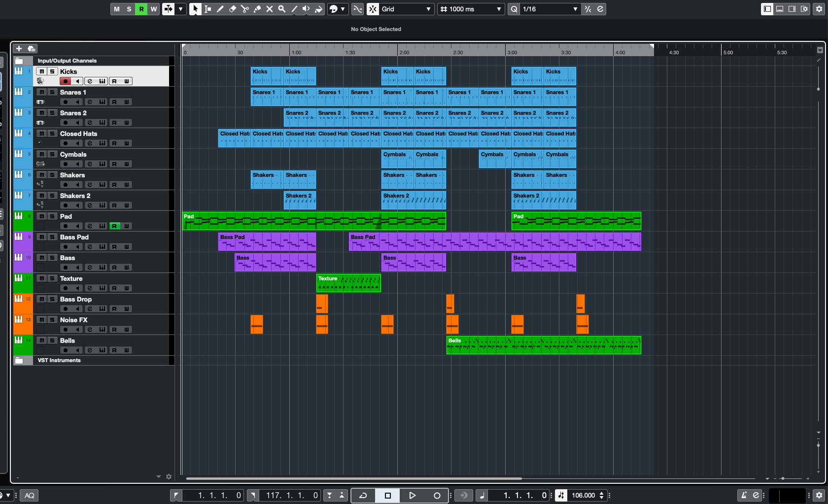Open track list dropdown arrow near gear
This screenshot has width=828, height=504.
pyautogui.click(x=159, y=476)
